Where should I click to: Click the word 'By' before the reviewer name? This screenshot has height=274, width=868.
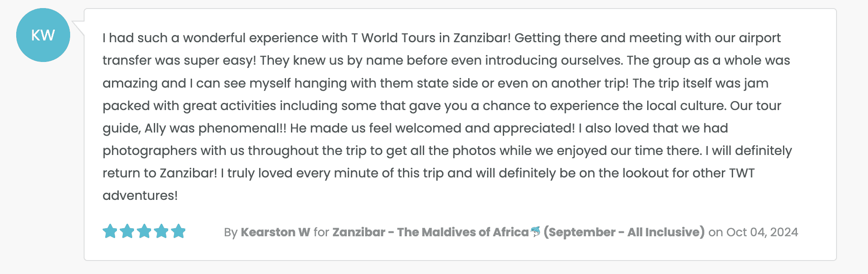click(231, 232)
